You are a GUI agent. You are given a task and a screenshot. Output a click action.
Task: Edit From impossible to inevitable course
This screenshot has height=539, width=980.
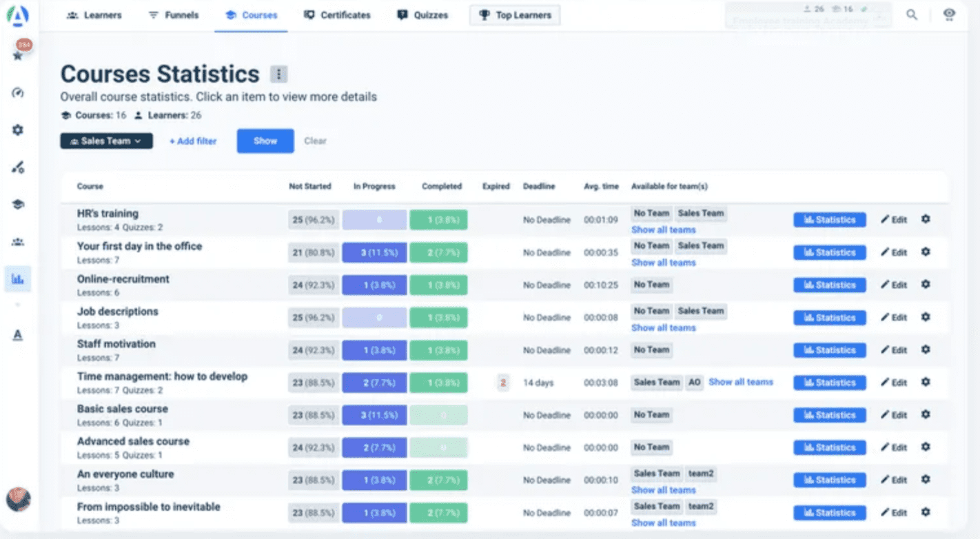click(x=894, y=513)
